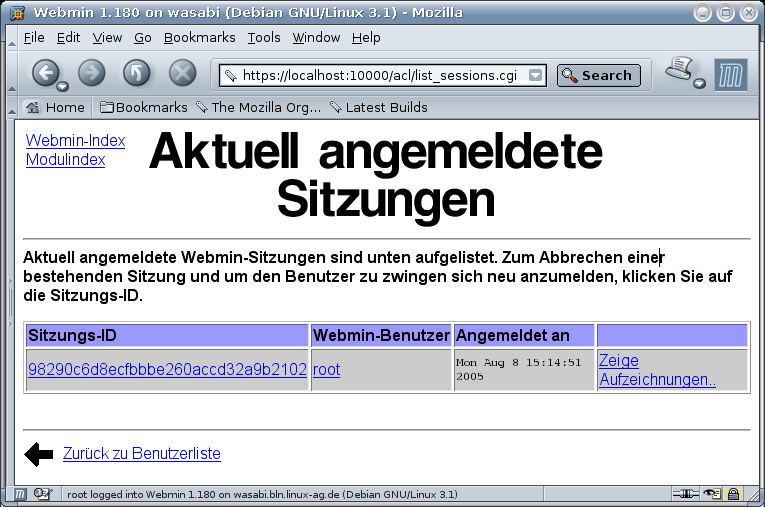Expand the URL bar history dropdown
Viewport: 765px width, 507px height.
[x=535, y=75]
